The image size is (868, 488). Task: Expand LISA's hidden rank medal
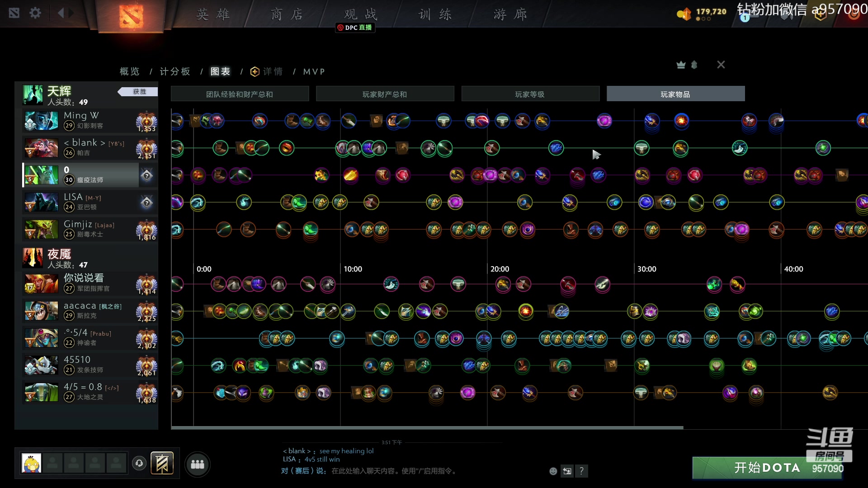tap(146, 202)
